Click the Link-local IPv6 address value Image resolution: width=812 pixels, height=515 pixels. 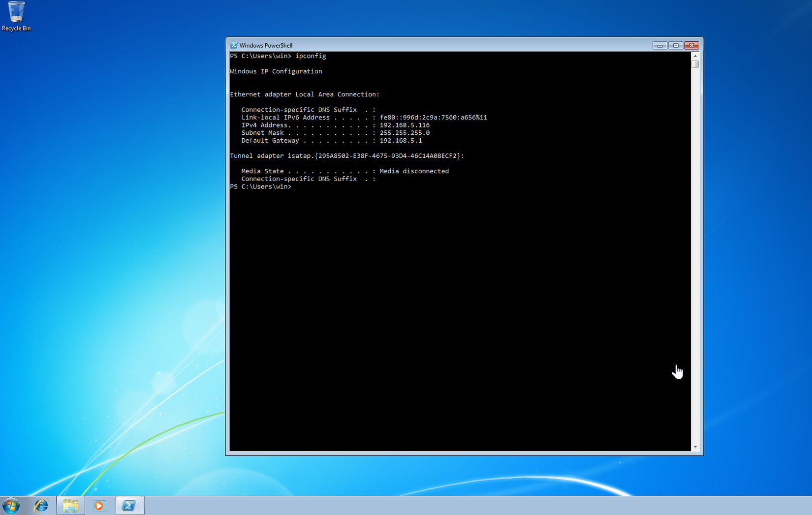[x=433, y=118]
